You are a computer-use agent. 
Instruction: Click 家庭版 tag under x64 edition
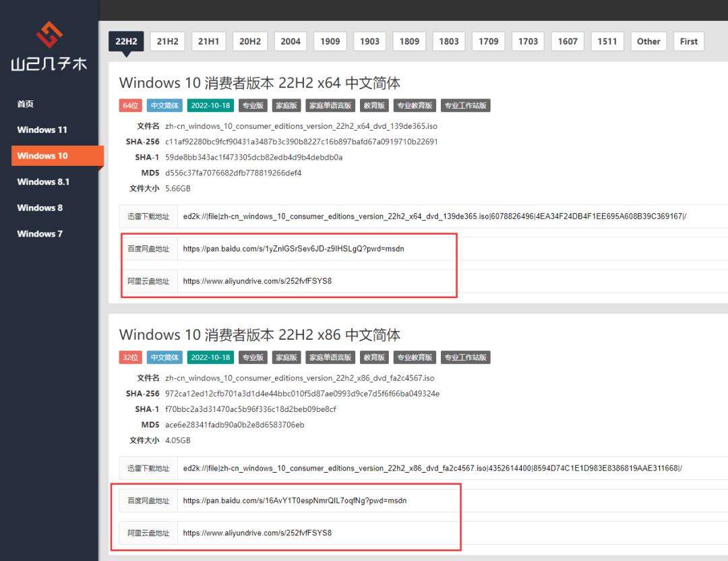(x=286, y=105)
